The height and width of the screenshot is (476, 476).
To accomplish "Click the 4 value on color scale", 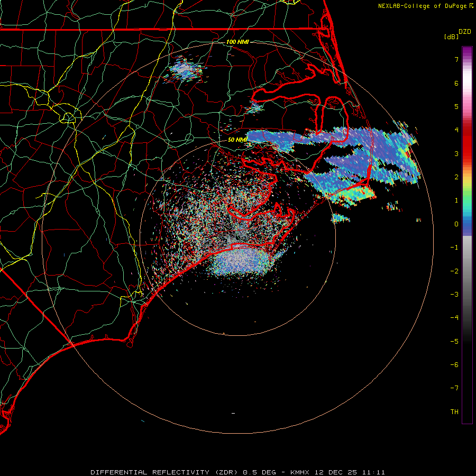I will coord(456,130).
